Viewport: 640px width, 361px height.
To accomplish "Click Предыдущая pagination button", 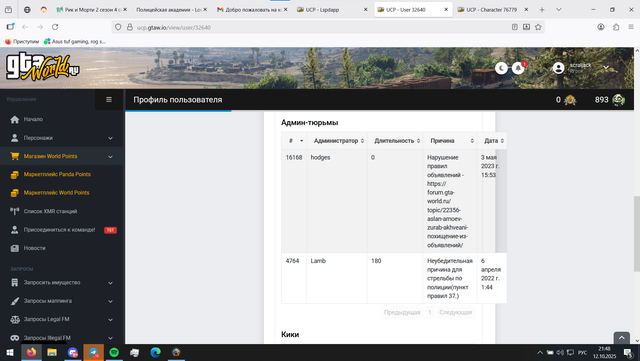I will point(402,312).
